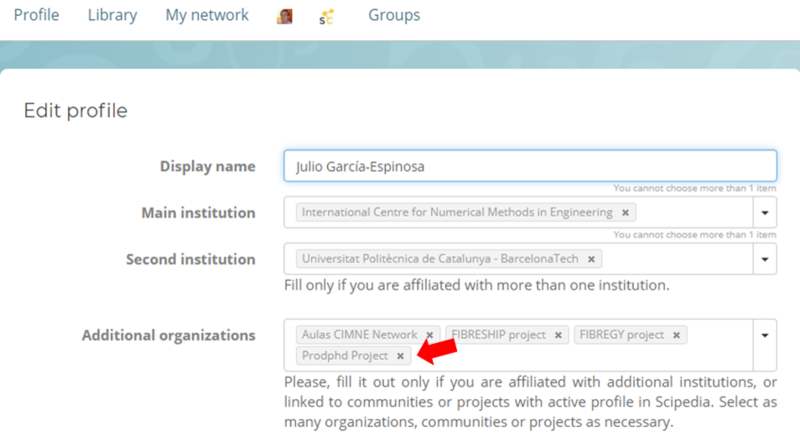Navigate to Groups
This screenshot has width=800, height=442.
pyautogui.click(x=394, y=15)
